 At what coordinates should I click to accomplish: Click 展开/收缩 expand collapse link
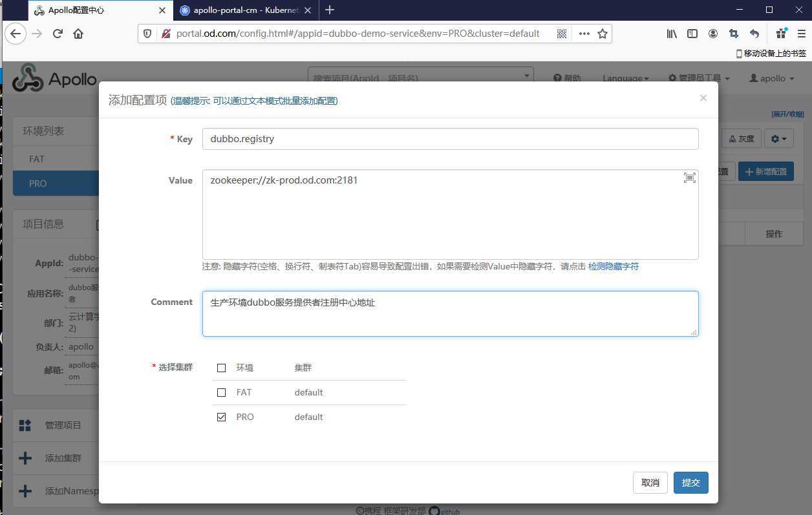[x=787, y=114]
